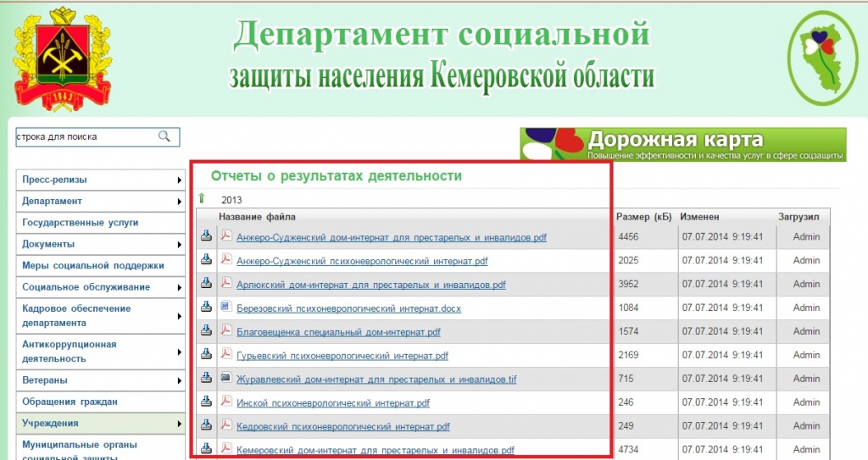Open Анжеро-Судженский психоневрологический интернат.pdf link
This screenshot has height=460, width=868.
tap(362, 261)
